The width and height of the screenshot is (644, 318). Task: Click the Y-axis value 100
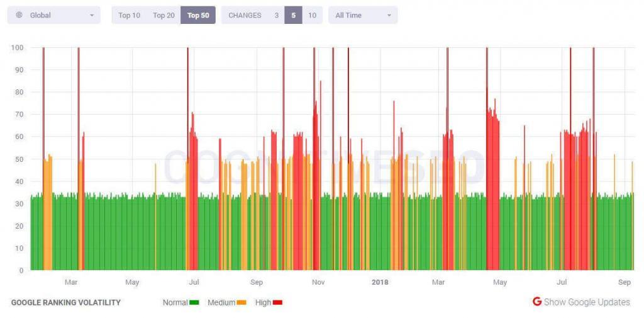click(x=18, y=48)
